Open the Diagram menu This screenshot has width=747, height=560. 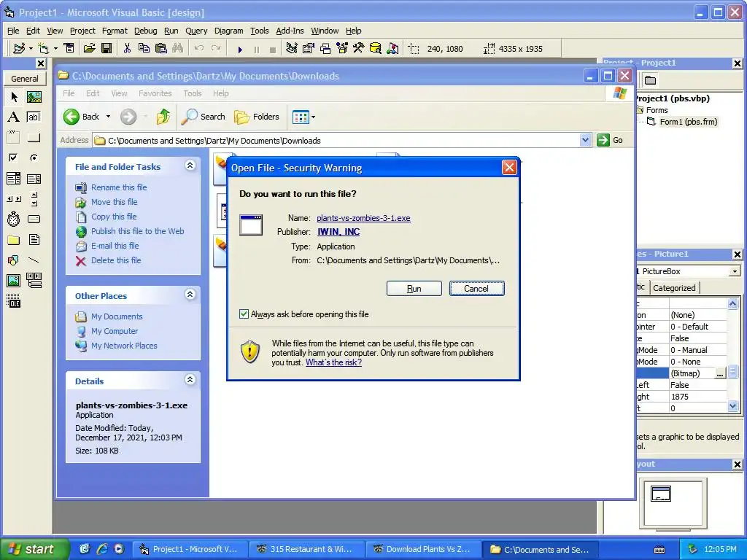point(228,31)
